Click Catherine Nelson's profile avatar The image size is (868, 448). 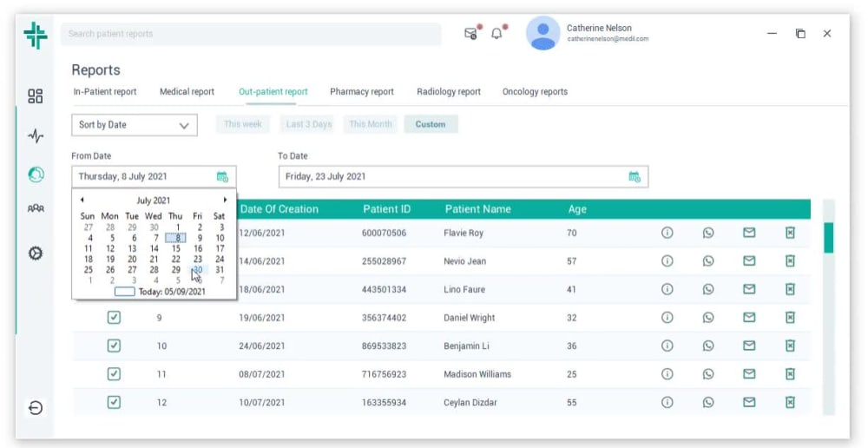pos(543,33)
